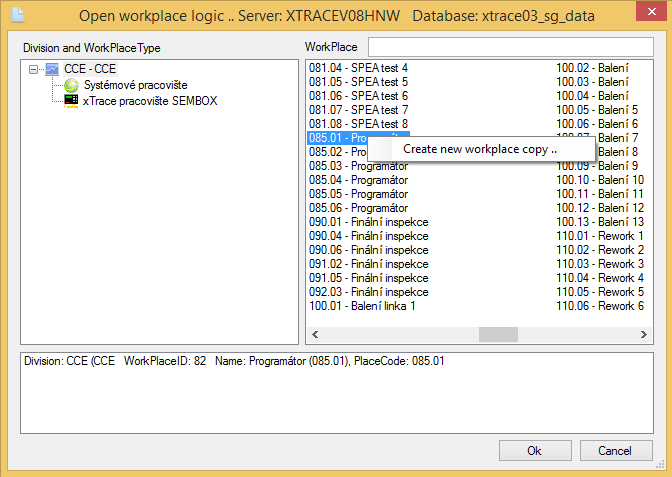Click the WorkPlace search input field

[509, 48]
